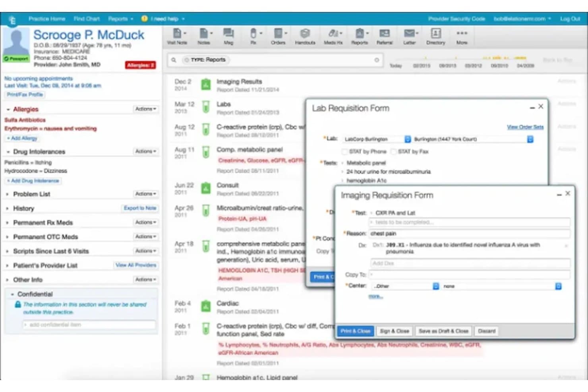Screen dimensions: 588x392
Task: Open the Find Chart menu
Action: click(87, 19)
